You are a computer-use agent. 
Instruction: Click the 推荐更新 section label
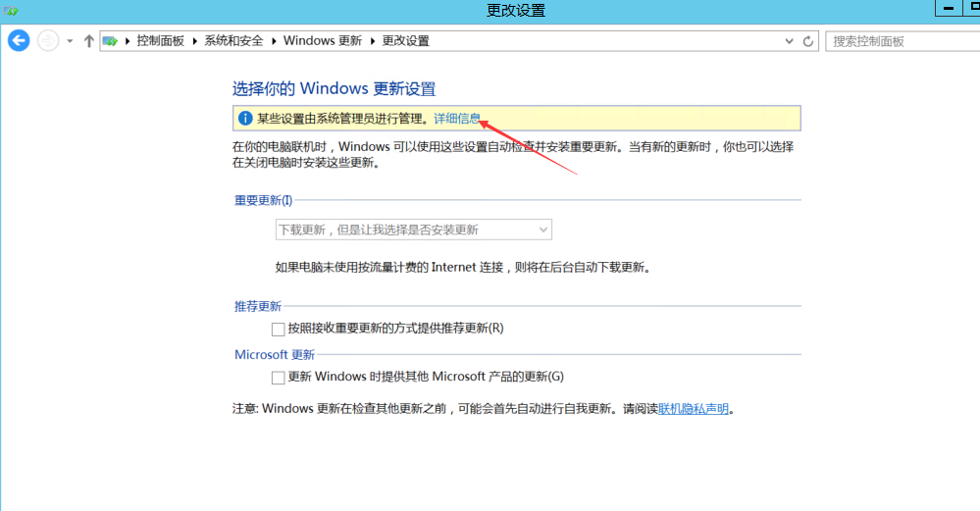click(x=257, y=306)
